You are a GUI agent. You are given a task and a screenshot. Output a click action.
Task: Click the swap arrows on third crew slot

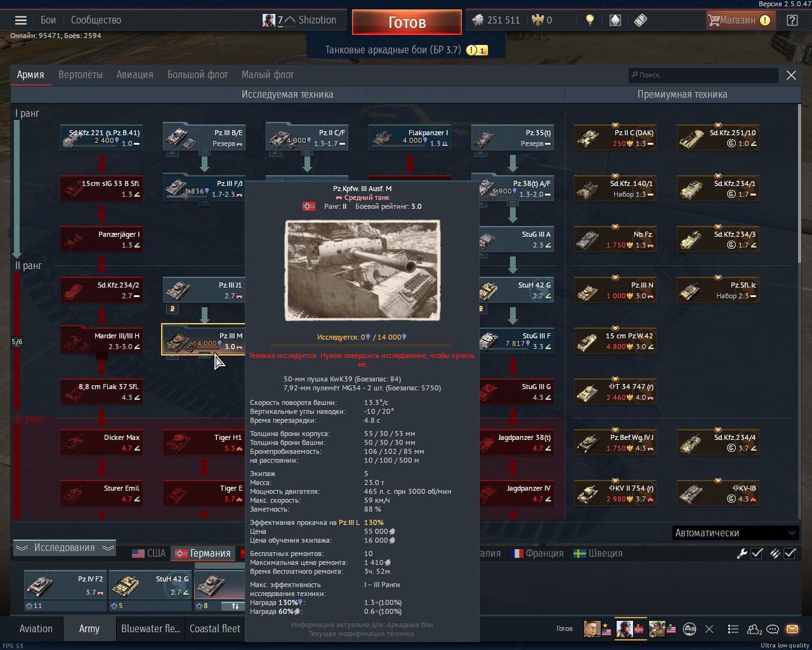coord(235,606)
